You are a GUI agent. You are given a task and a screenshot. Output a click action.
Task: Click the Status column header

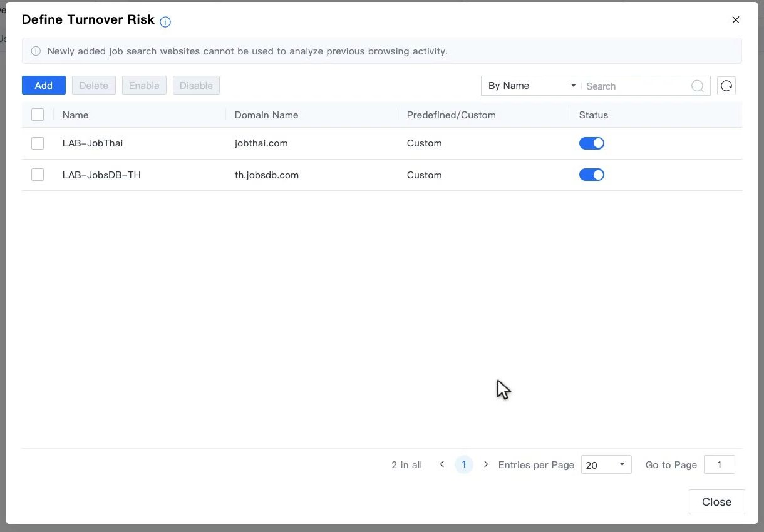tap(594, 115)
